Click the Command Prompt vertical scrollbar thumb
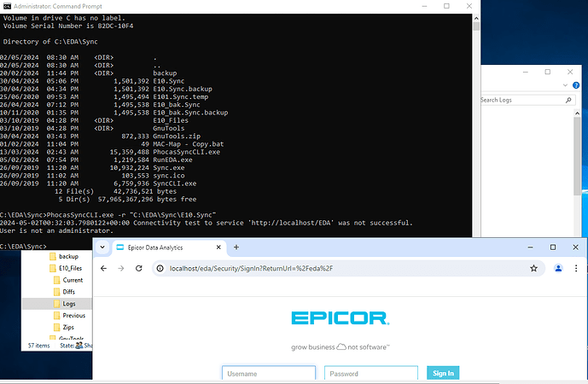Viewport: 588px width, 384px height. pyautogui.click(x=476, y=26)
